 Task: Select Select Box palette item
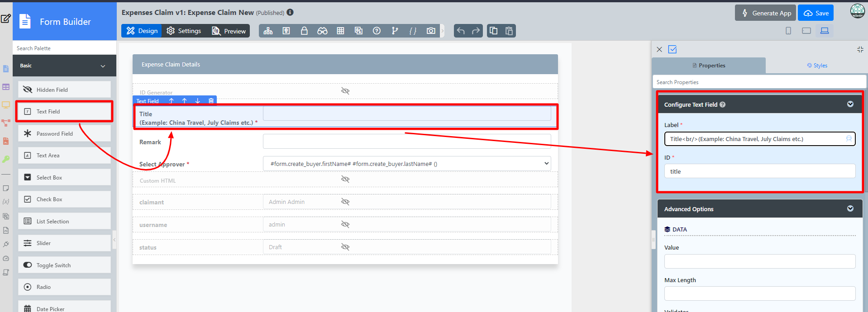[x=64, y=177]
